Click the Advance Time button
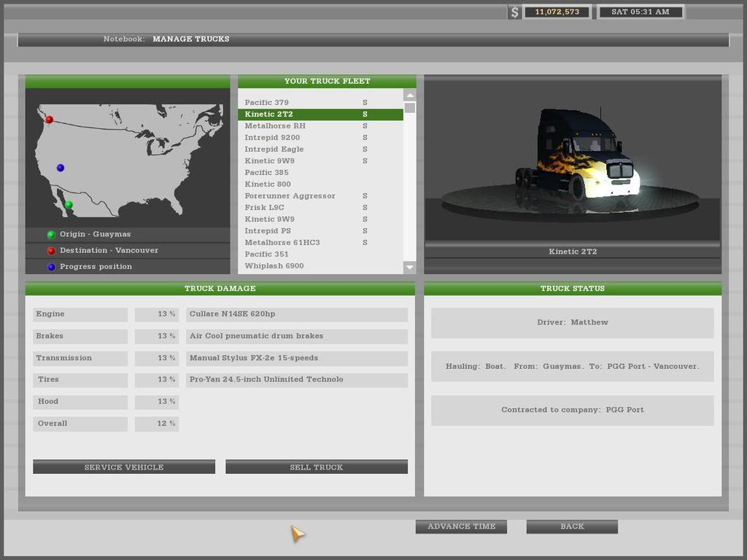Image resolution: width=747 pixels, height=560 pixels. click(461, 526)
